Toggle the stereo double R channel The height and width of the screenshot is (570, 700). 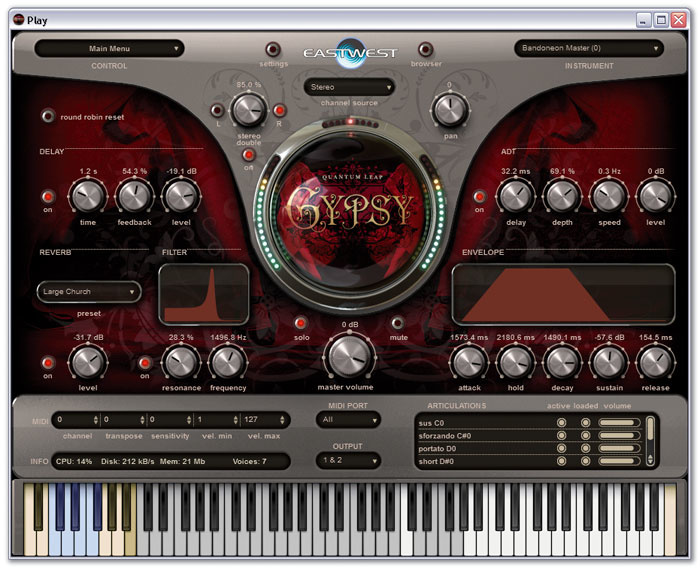(x=279, y=110)
